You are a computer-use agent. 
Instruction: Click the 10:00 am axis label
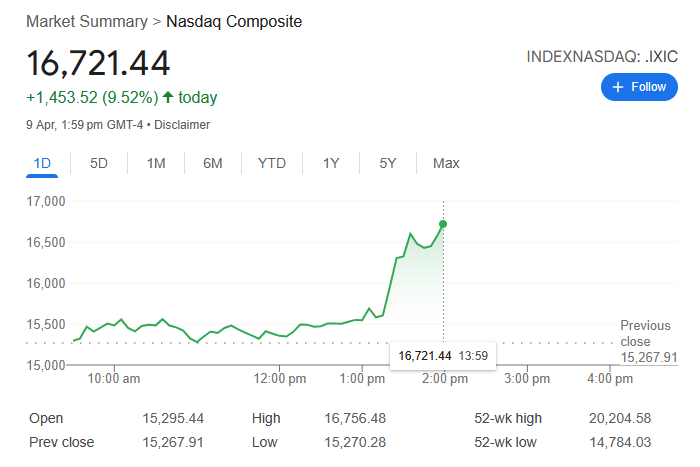[x=114, y=379]
